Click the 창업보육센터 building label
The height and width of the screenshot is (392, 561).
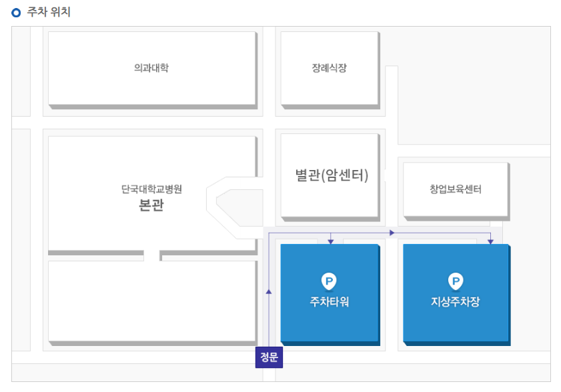tap(456, 189)
